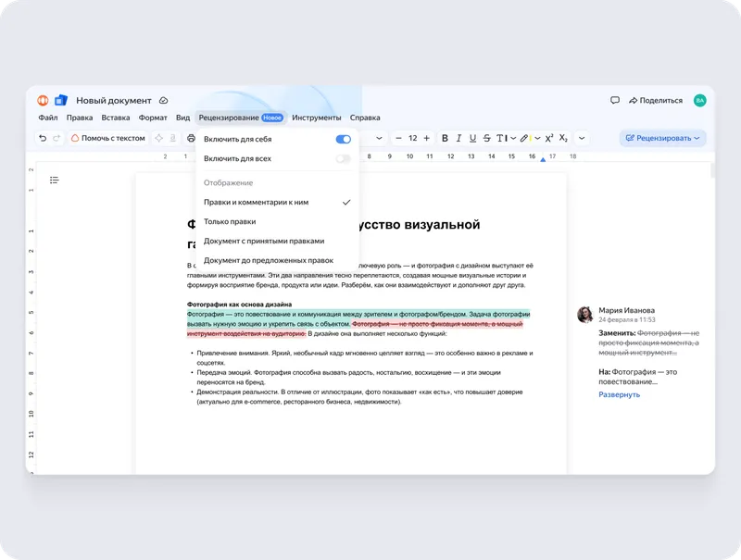Image resolution: width=741 pixels, height=560 pixels.
Task: Apply subscript formatting
Action: point(563,138)
